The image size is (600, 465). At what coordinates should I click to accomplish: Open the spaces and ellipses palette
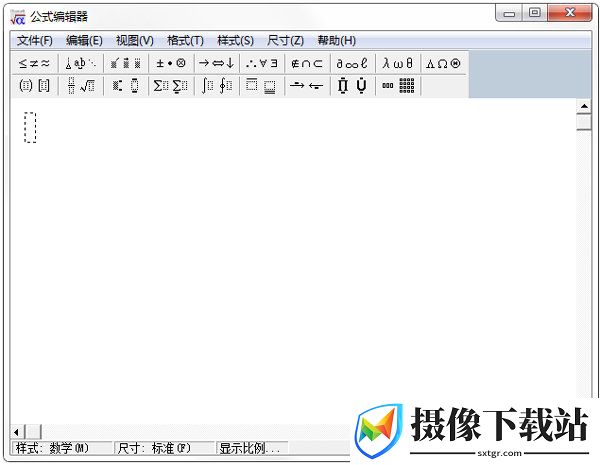[81, 63]
